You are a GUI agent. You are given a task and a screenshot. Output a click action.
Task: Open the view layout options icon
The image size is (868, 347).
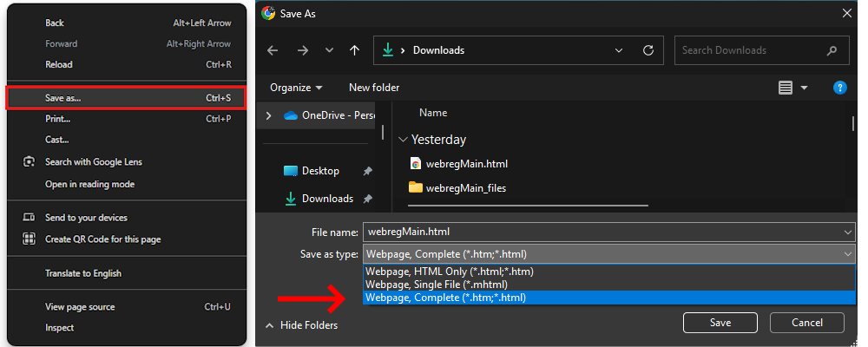pyautogui.click(x=786, y=88)
